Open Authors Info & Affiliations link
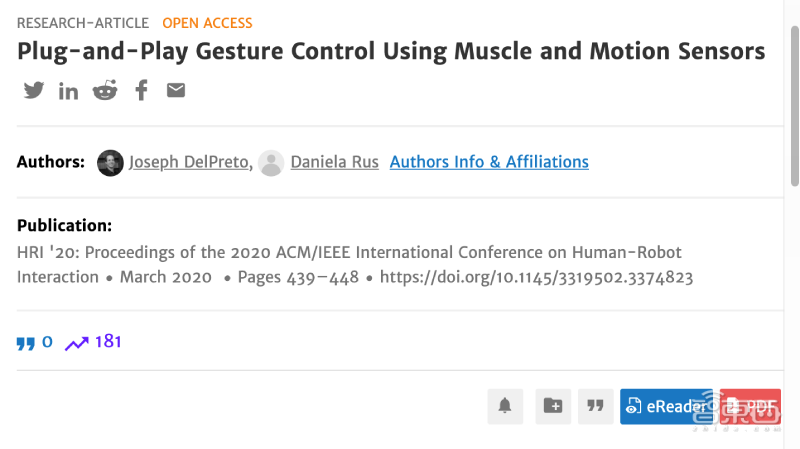Image resolution: width=800 pixels, height=449 pixels. 489,162
